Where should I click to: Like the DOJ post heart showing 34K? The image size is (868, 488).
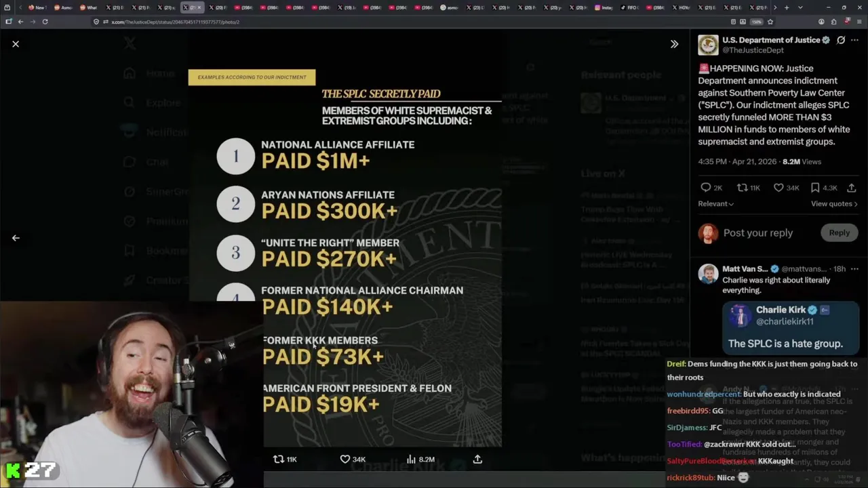tap(786, 188)
